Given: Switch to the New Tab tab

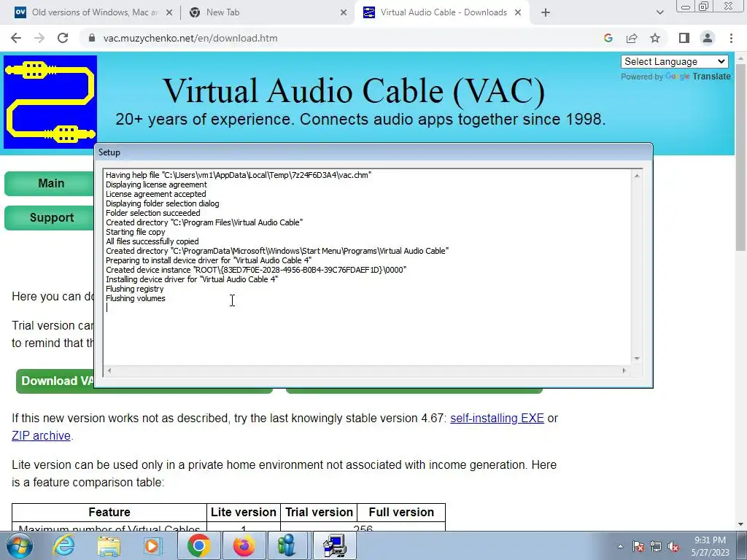Looking at the screenshot, I should click(x=267, y=13).
